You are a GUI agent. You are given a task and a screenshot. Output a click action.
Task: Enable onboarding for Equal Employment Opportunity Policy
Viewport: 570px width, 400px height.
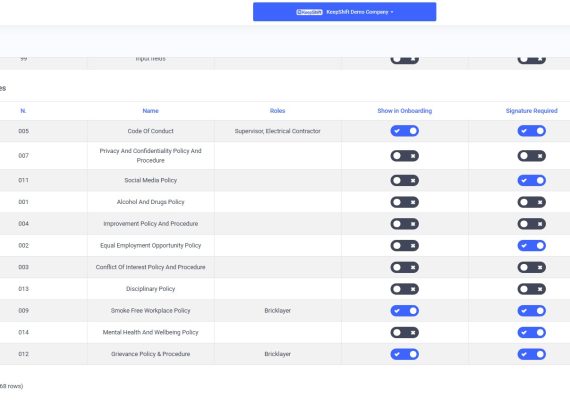pos(405,245)
